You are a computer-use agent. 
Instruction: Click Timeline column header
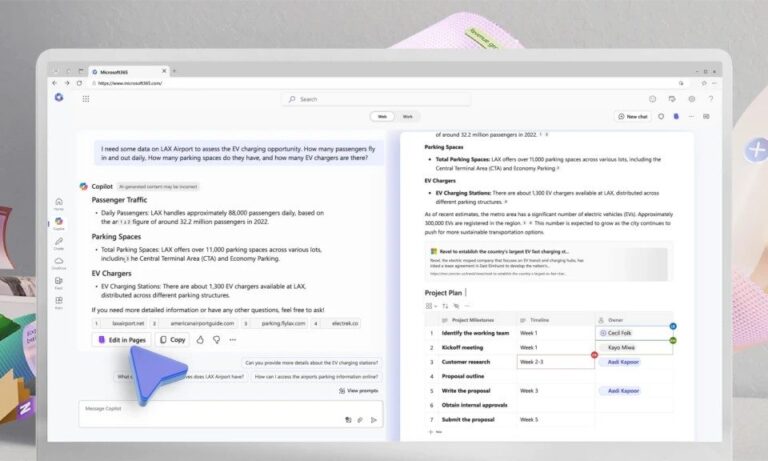point(539,320)
